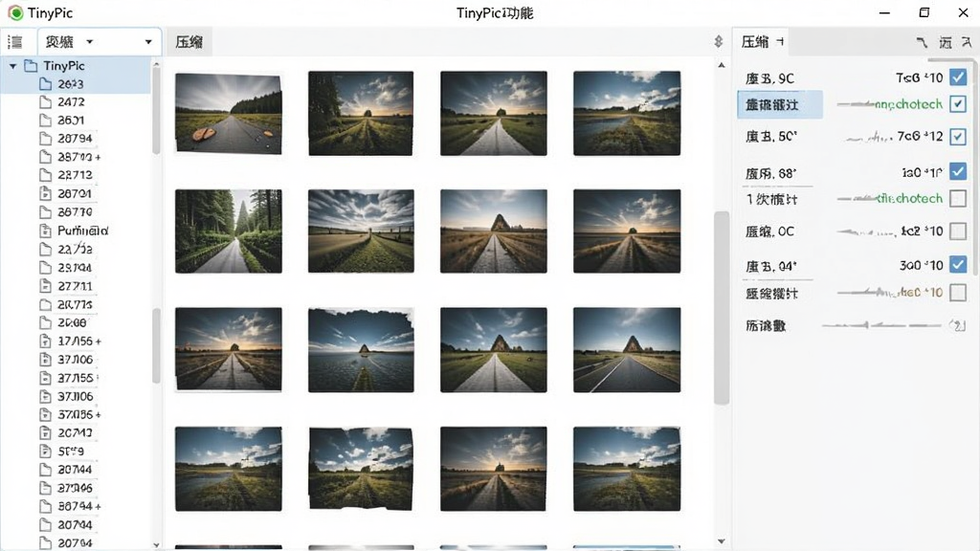Click the value 7c6 +12 in settings
The width and height of the screenshot is (980, 551).
tap(920, 136)
